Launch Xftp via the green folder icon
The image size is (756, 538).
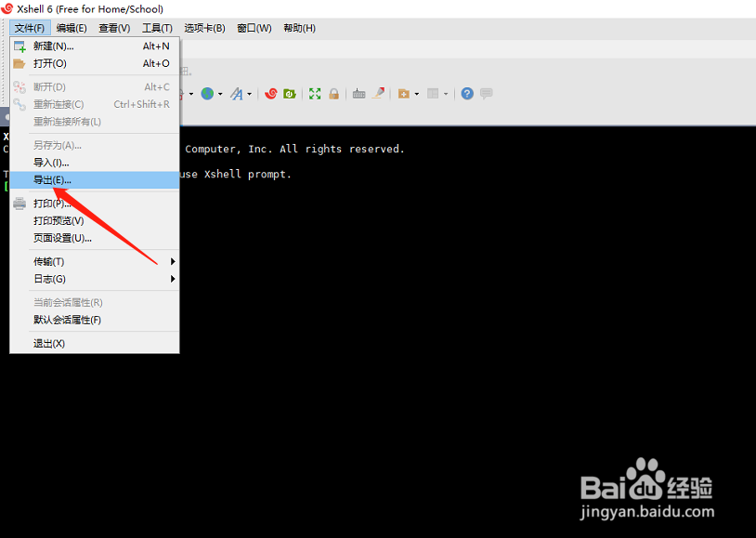click(289, 93)
